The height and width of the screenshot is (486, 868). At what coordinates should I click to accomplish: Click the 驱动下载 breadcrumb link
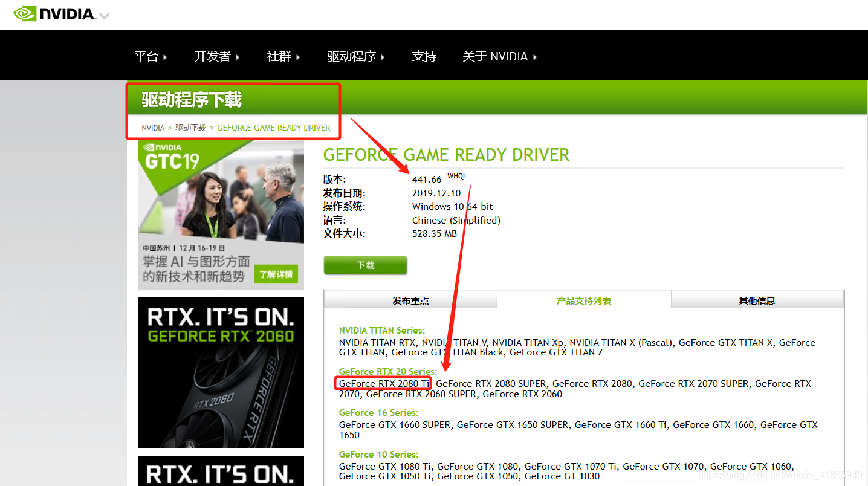pos(191,128)
